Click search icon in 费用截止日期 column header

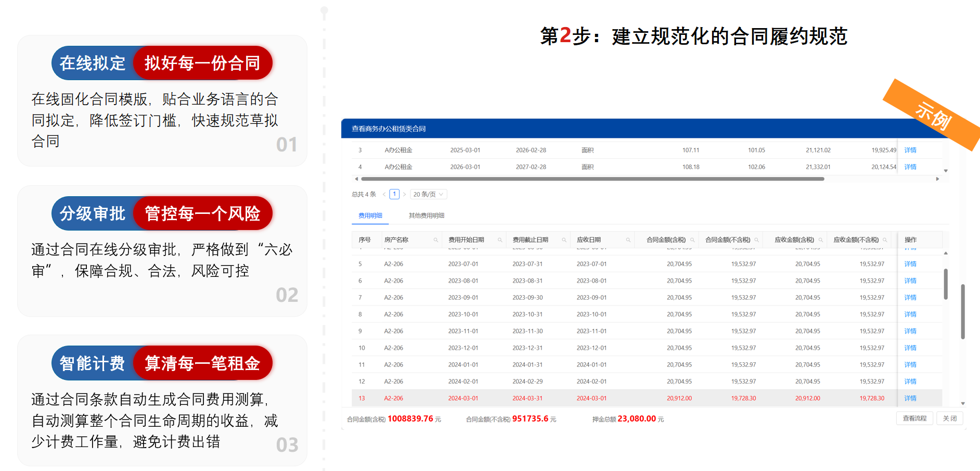pos(564,240)
